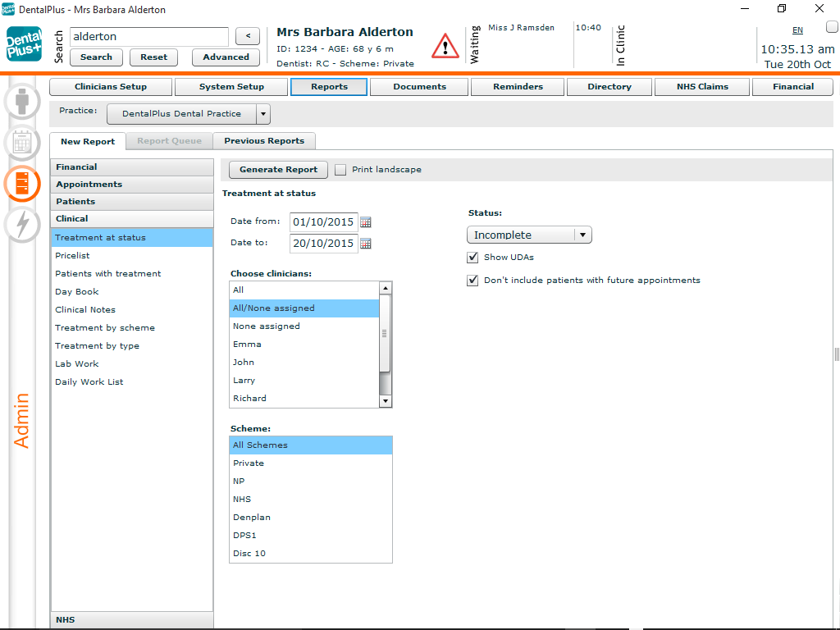Open the top Financial menu button
This screenshot has height=630, width=840.
coord(793,87)
